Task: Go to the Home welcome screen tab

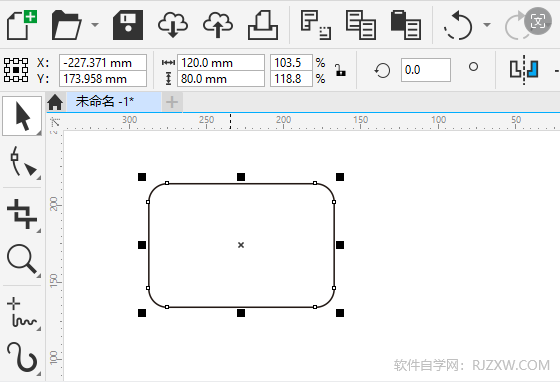Action: click(55, 102)
